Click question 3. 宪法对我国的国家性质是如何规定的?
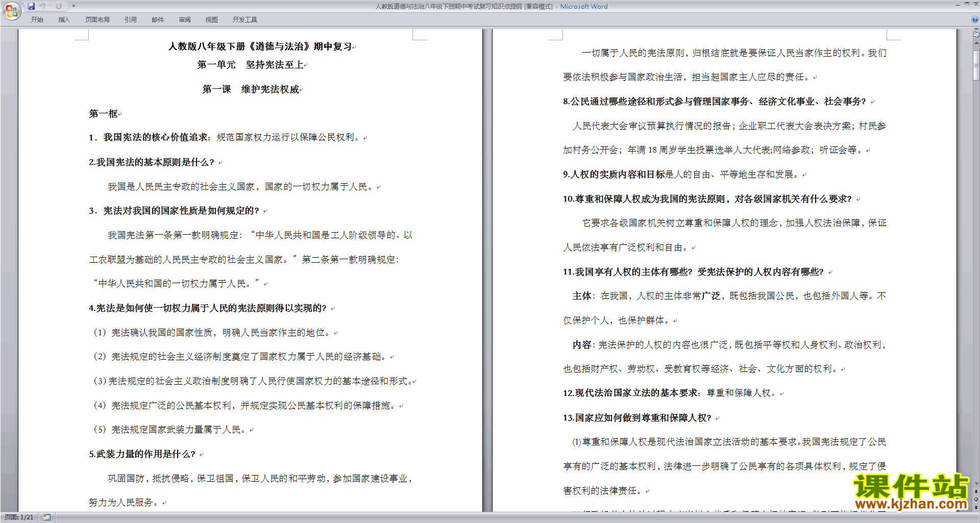980x523 pixels. pyautogui.click(x=174, y=211)
